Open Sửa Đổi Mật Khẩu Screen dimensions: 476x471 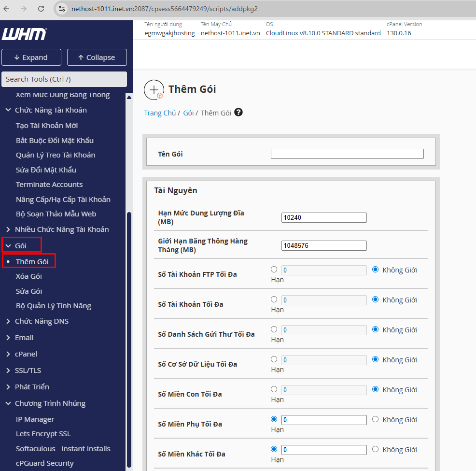(x=46, y=170)
